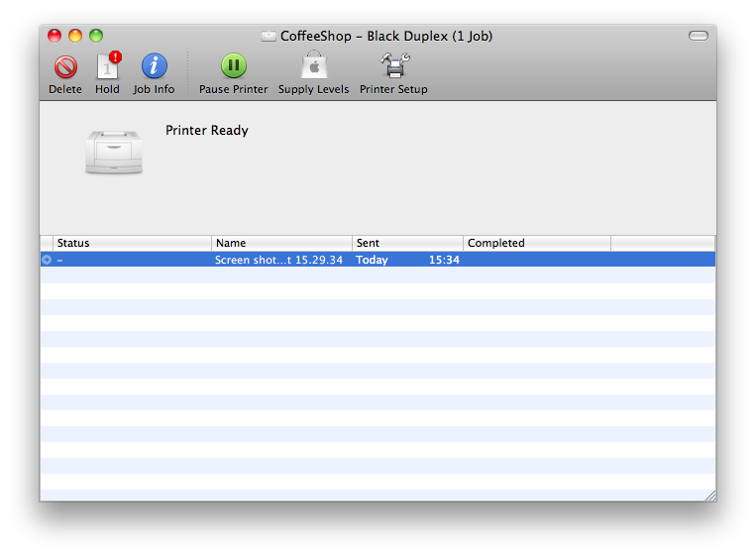
Task: Select the "Screen shot...t 15.29.34" print job
Action: tap(278, 260)
